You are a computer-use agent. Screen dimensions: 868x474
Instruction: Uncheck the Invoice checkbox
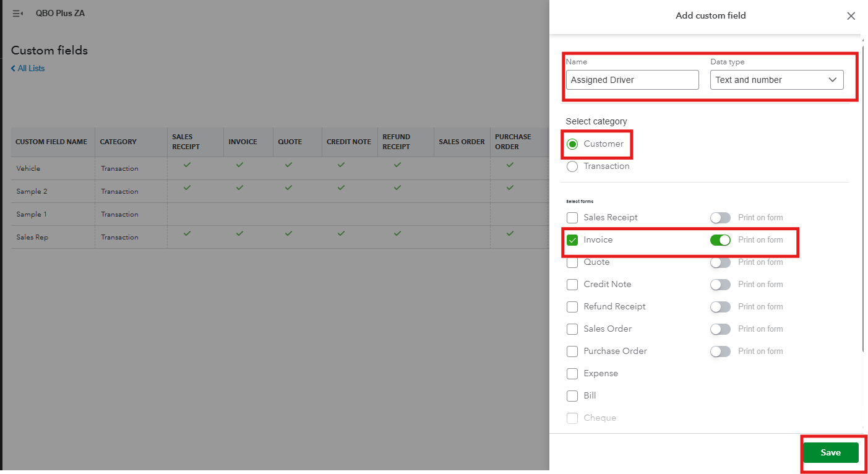click(x=572, y=240)
